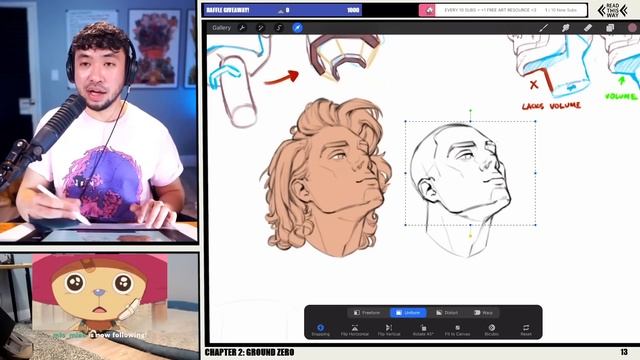Click bottom-left transform corner handle
Viewport: 640px width, 360px height.
point(405,225)
